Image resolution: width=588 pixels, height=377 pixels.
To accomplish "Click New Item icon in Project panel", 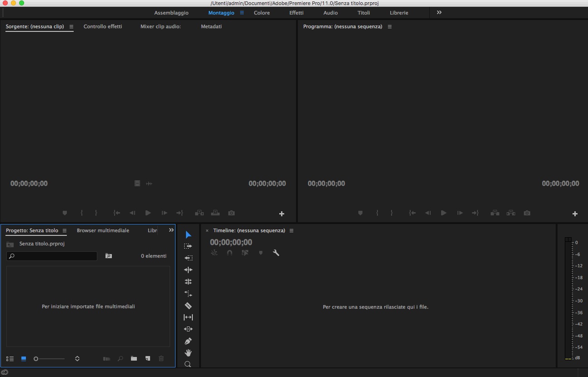I will coord(148,359).
